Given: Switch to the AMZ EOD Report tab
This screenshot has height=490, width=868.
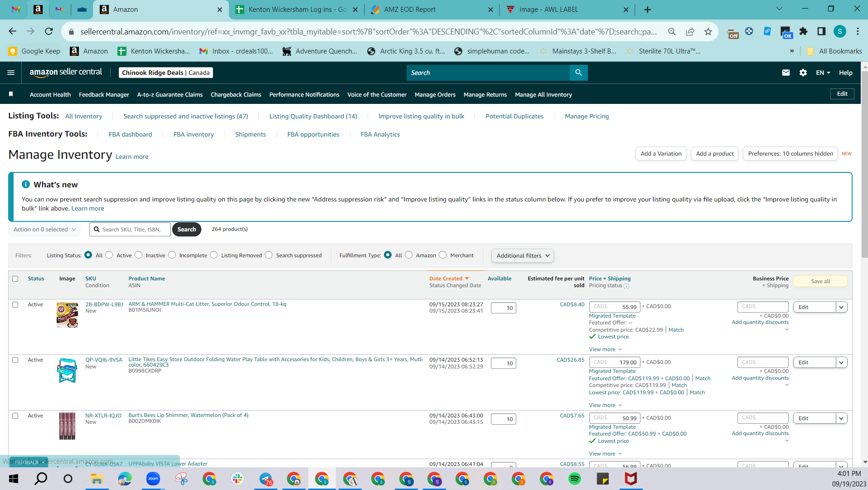Looking at the screenshot, I should pos(432,10).
